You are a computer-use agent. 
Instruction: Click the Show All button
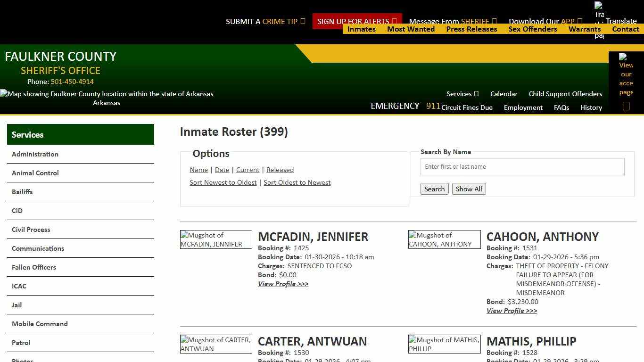coord(469,189)
